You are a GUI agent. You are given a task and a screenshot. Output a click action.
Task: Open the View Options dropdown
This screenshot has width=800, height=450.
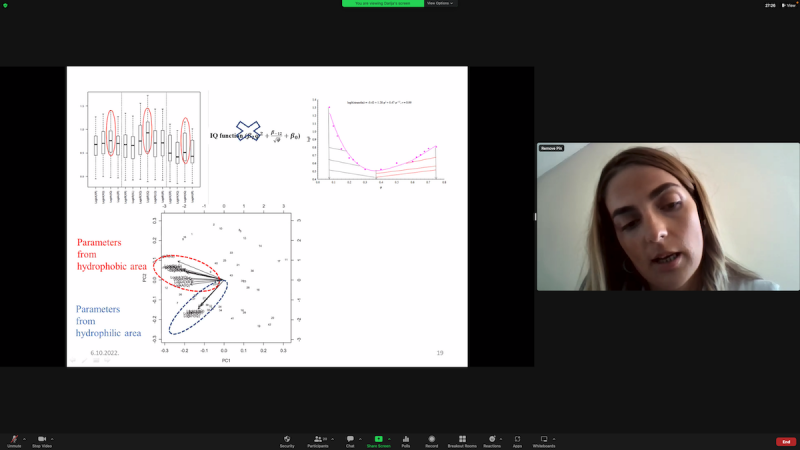(440, 3)
